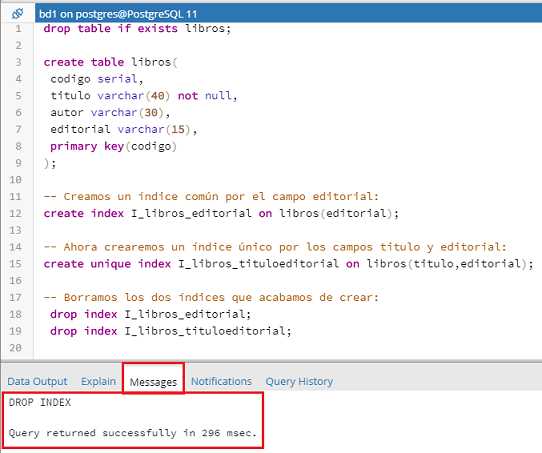542x453 pixels.
Task: Click the database connection status icon
Action: [x=17, y=14]
